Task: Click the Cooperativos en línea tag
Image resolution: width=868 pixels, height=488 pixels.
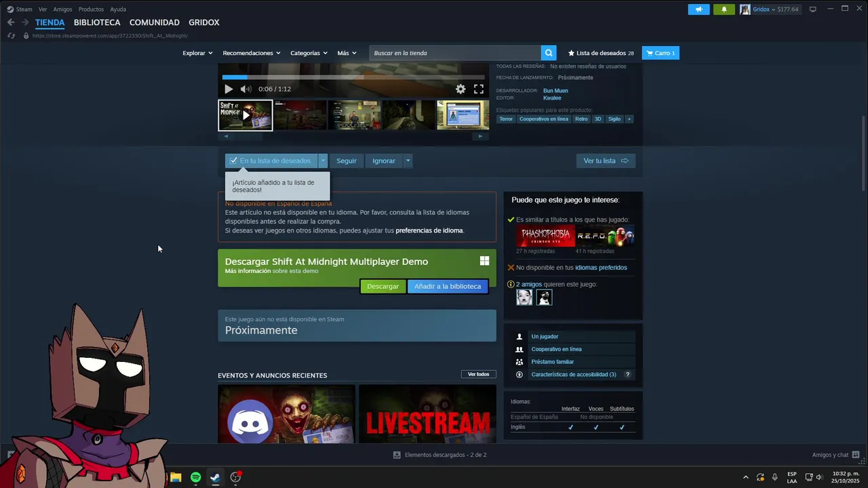Action: click(x=544, y=119)
